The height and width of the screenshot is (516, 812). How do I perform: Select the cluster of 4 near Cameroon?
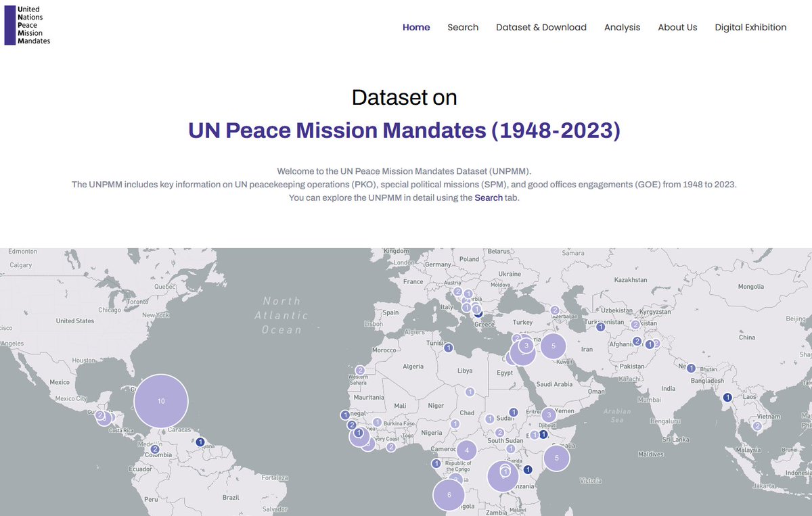[467, 450]
